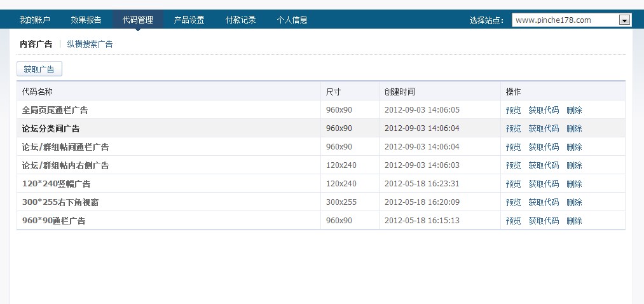This screenshot has height=304, width=644.
Task: Switch to 我的账户 tab
Action: tap(34, 20)
